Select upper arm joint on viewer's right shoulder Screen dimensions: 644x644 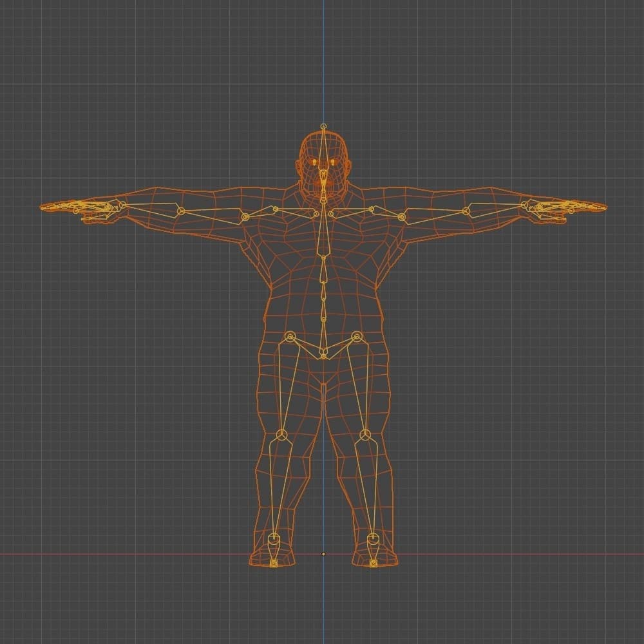(402, 216)
